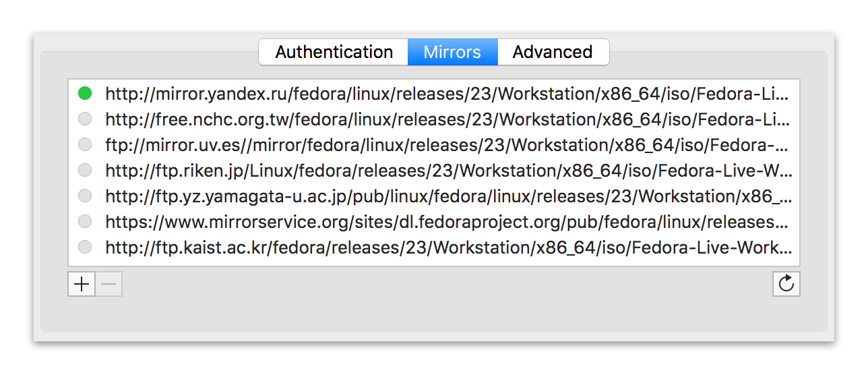This screenshot has height=375, width=868.
Task: Click status dot beside mirror.uv.es mirror
Action: 85,145
